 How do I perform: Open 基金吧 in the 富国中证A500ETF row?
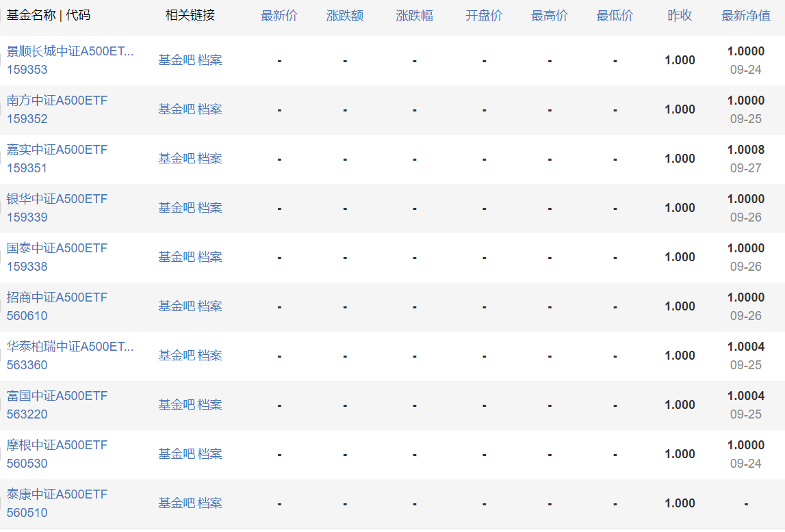(x=177, y=405)
